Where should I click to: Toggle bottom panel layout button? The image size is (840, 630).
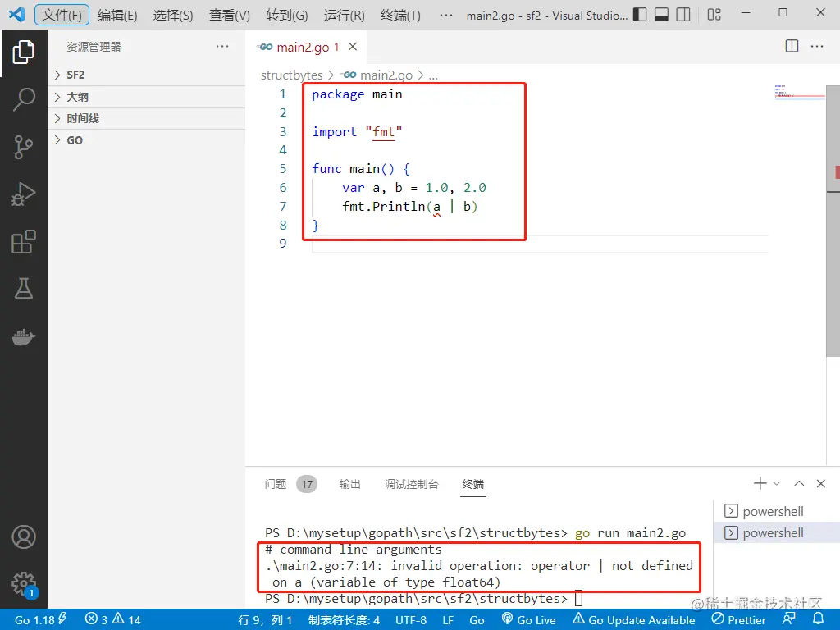662,15
